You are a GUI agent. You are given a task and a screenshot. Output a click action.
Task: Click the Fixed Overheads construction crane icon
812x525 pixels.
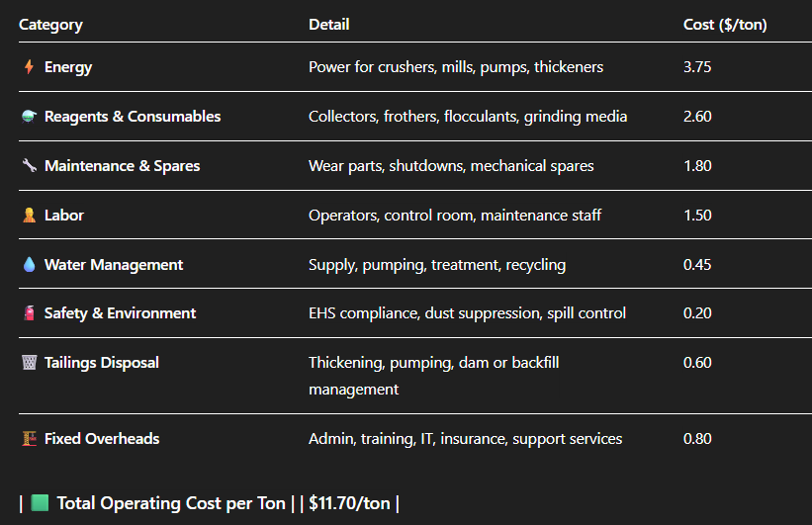coord(28,439)
